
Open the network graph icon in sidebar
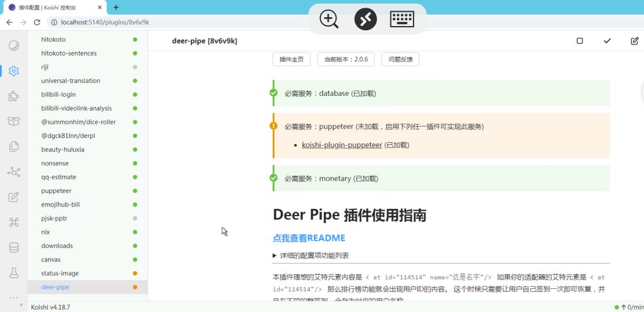tap(14, 172)
